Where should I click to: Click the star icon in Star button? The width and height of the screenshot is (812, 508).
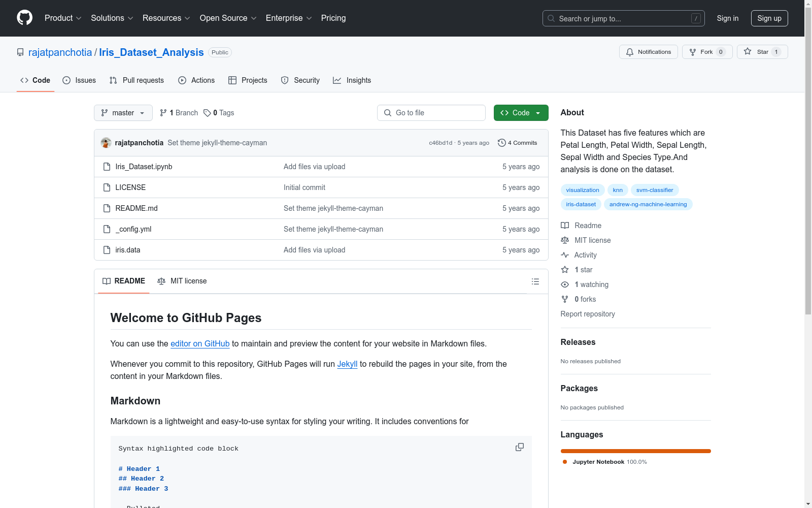(748, 51)
